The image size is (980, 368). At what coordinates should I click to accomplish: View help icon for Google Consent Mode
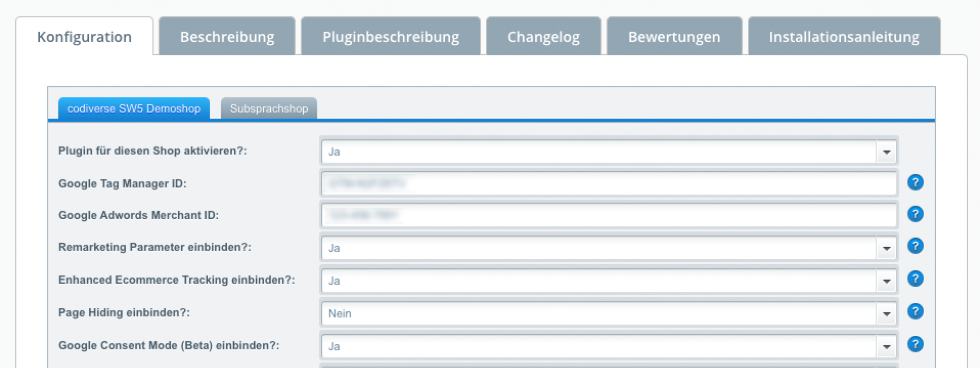pyautogui.click(x=915, y=344)
